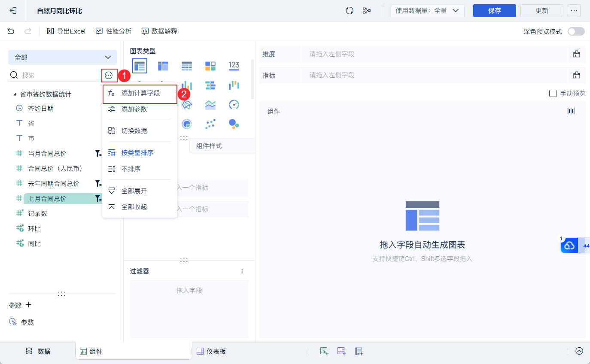Pick the horizontal comparison bar chart type
This screenshot has height=364, width=590.
coord(210,85)
